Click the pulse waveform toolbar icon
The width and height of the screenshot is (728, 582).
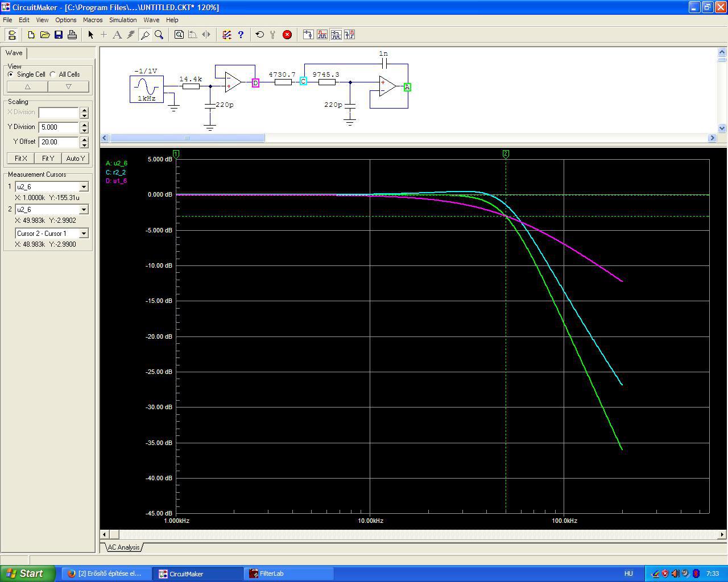pyautogui.click(x=322, y=35)
